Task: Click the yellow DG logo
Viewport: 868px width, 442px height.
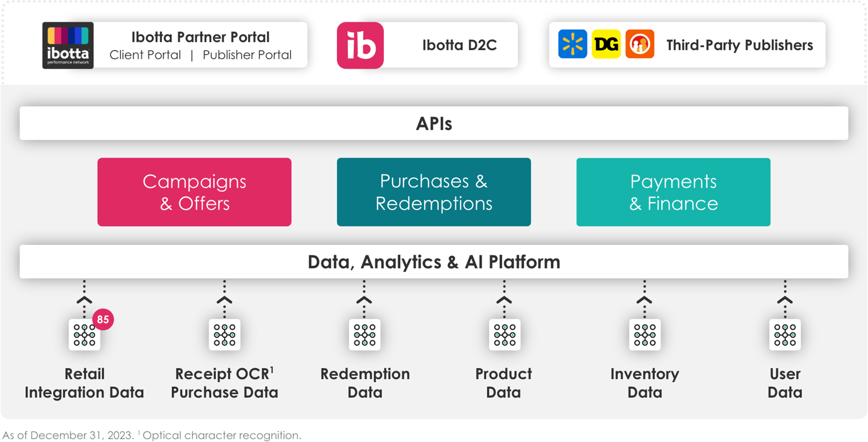Action: tap(606, 44)
